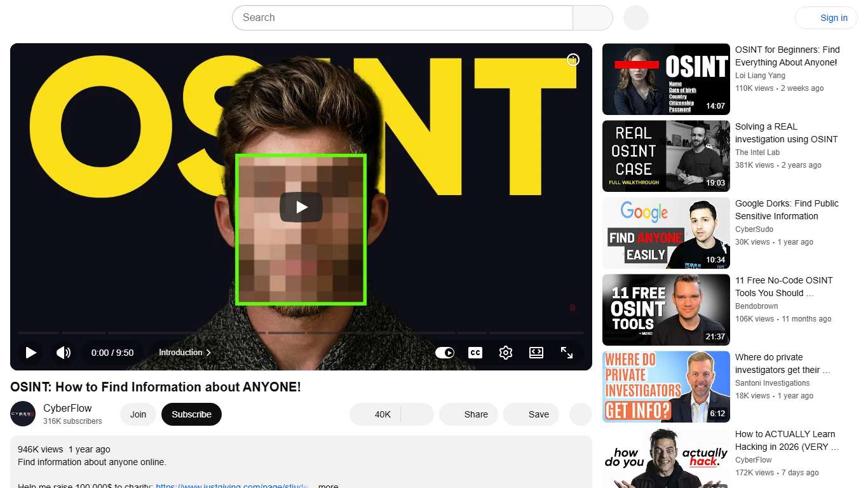Click the play button in the player
Viewport: 868px width, 488px height.
click(x=31, y=353)
